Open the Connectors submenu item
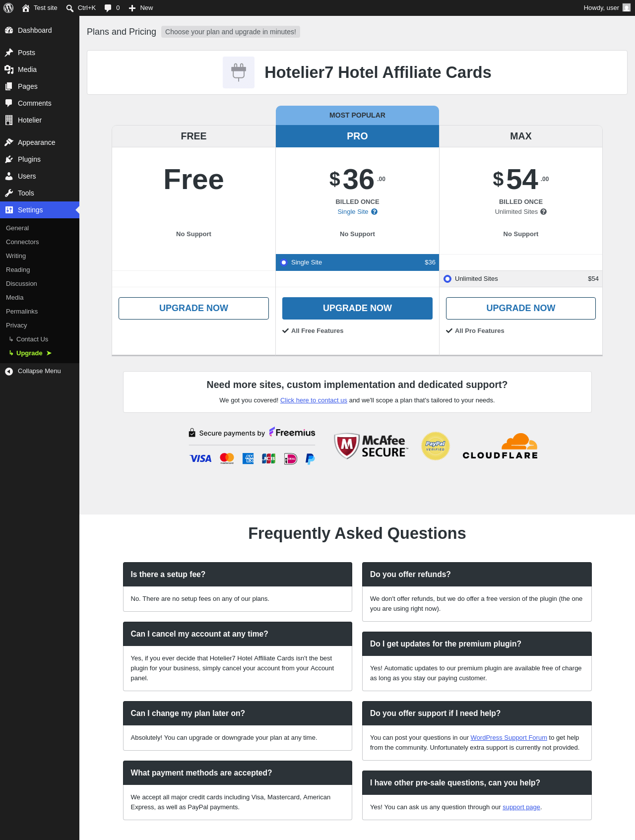The image size is (635, 840). click(22, 242)
